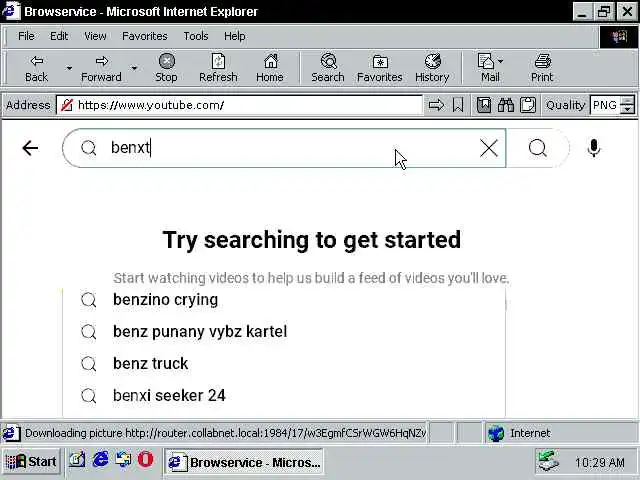This screenshot has height=480, width=640.
Task: Clear the search text with X
Action: (489, 148)
